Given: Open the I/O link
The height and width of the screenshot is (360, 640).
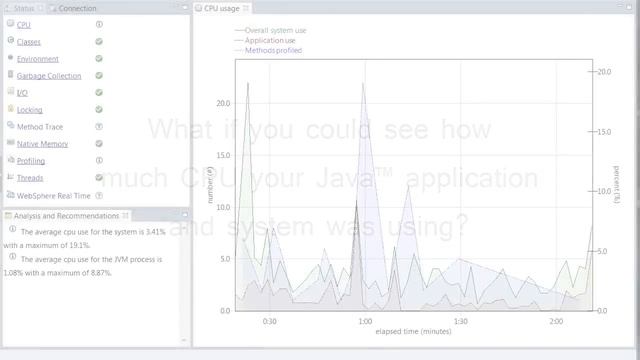Looking at the screenshot, I should pyautogui.click(x=22, y=93).
